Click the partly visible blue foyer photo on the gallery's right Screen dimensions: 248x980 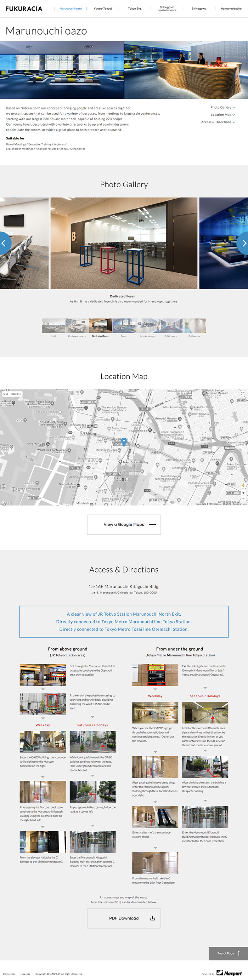tap(224, 243)
